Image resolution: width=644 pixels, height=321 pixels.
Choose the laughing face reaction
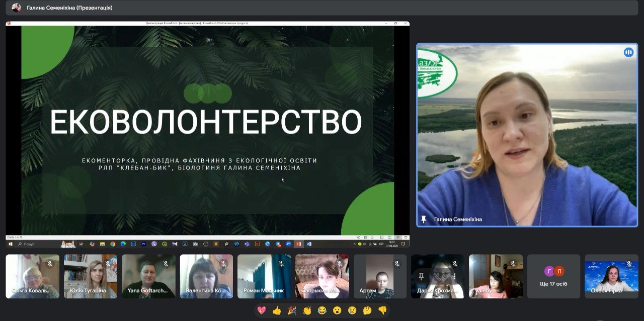click(x=322, y=310)
